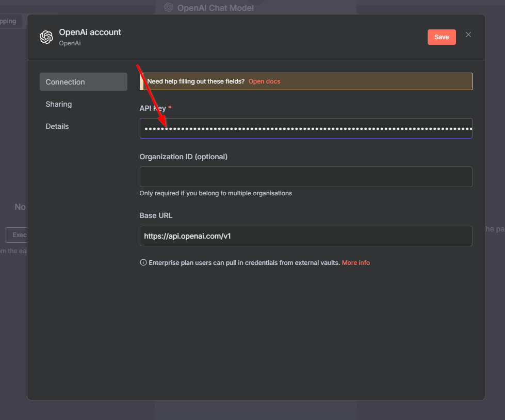Screen dimensions: 505x420
Task: Click the info icon beside Enterprise plan note
Action: pos(143,263)
